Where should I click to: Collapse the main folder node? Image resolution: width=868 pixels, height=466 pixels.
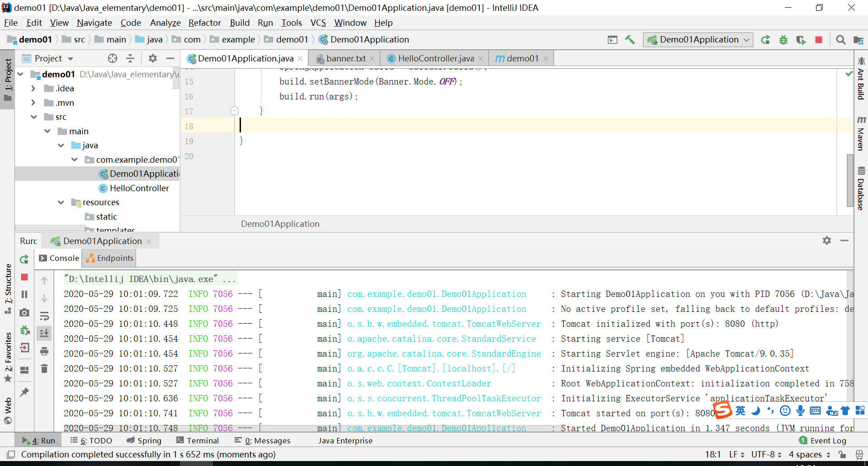point(47,131)
